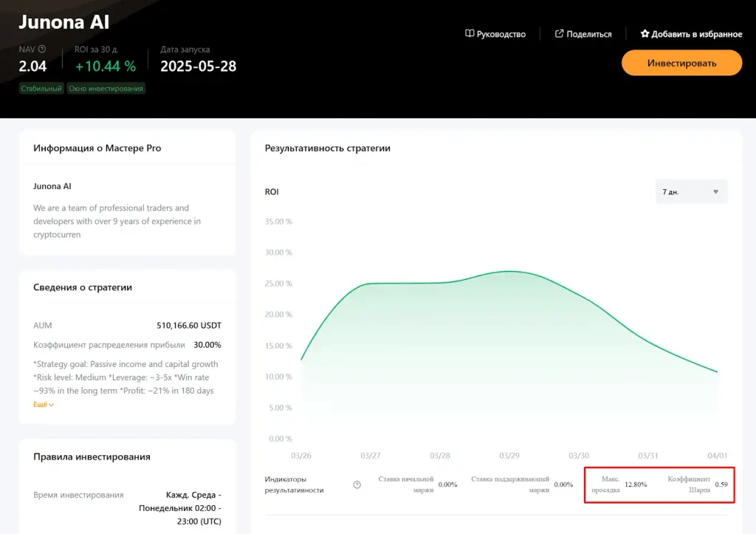Click the 25.00 % axis label

coord(278,284)
